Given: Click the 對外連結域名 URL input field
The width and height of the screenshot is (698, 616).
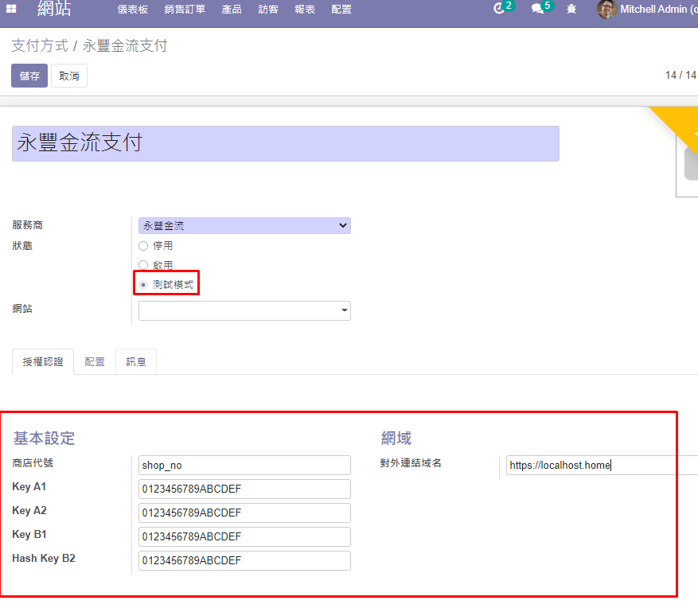Looking at the screenshot, I should pos(602,465).
